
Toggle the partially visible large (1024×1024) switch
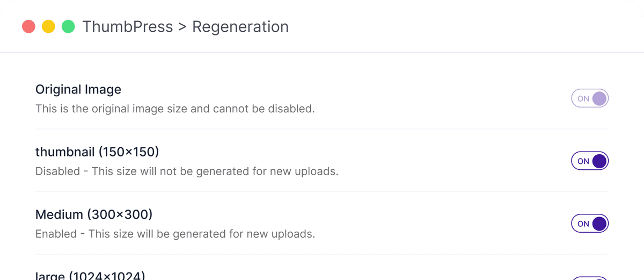point(590,278)
